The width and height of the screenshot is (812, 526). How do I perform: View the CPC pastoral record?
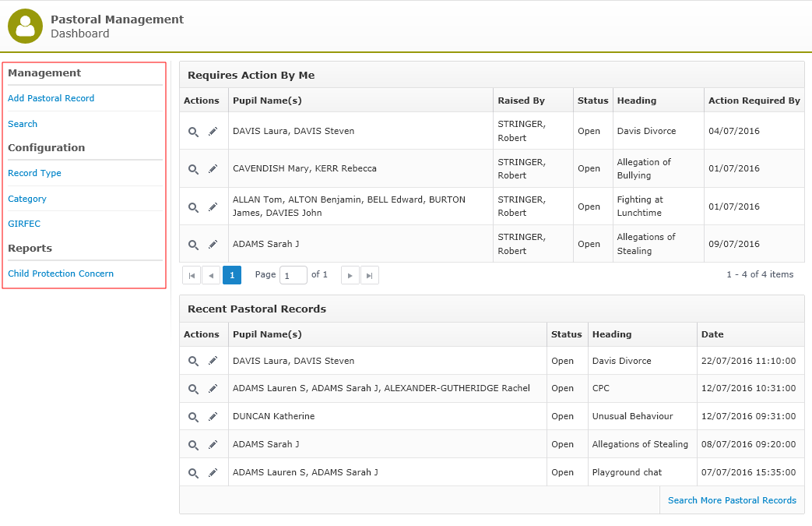coord(193,389)
